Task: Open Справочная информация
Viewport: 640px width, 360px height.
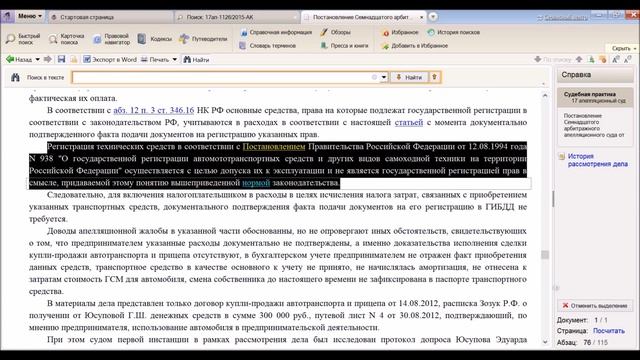Action: click(276, 32)
